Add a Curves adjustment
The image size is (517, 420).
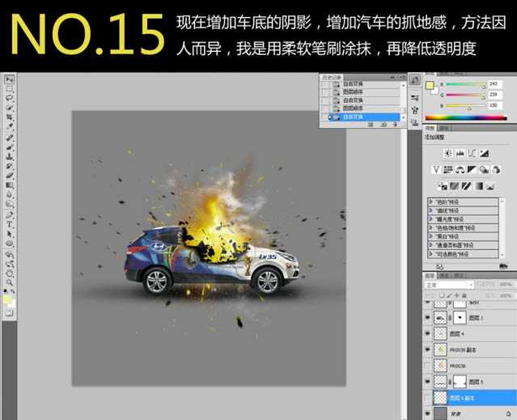[x=472, y=153]
